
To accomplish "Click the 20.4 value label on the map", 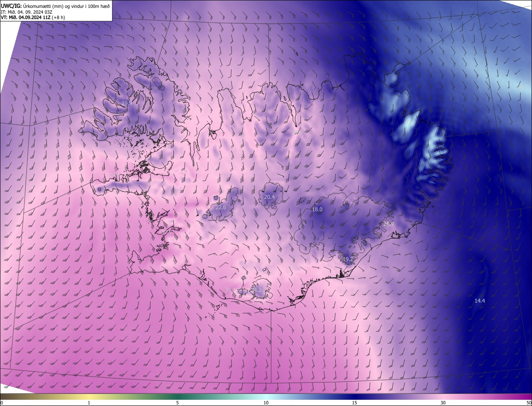I will click(x=269, y=197).
